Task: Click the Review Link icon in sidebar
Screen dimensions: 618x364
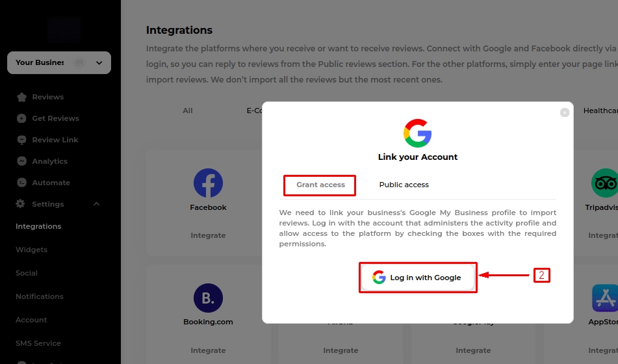Action: click(x=21, y=140)
